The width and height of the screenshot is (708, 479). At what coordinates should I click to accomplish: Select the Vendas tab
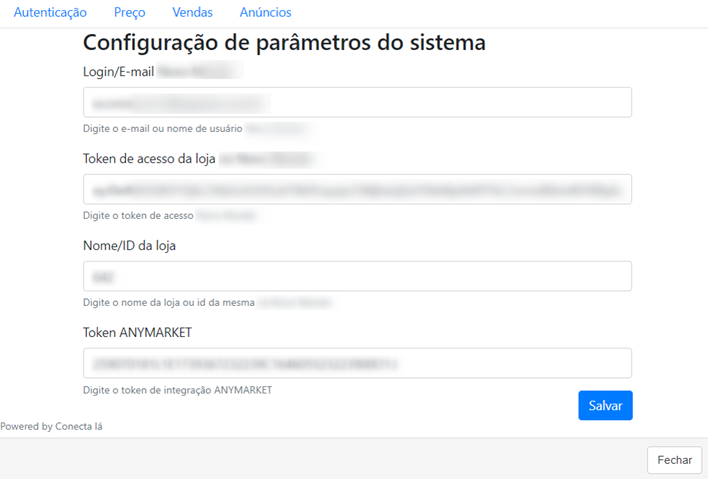(192, 13)
